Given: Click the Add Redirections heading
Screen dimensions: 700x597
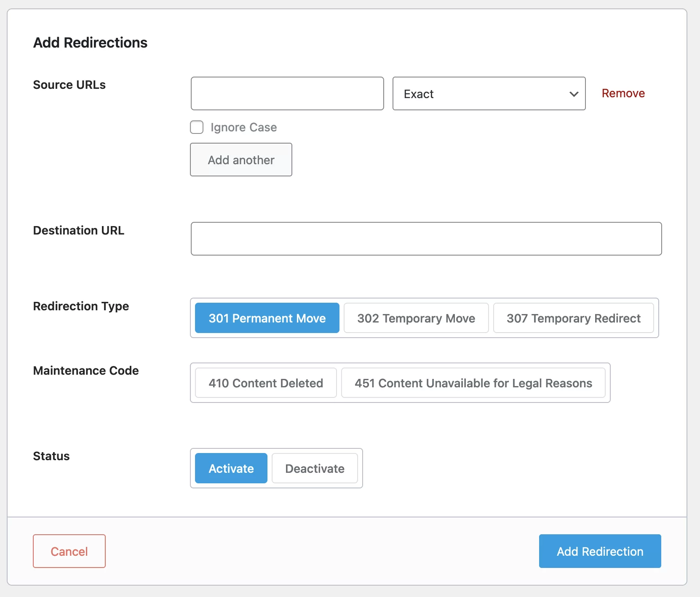Looking at the screenshot, I should click(90, 43).
